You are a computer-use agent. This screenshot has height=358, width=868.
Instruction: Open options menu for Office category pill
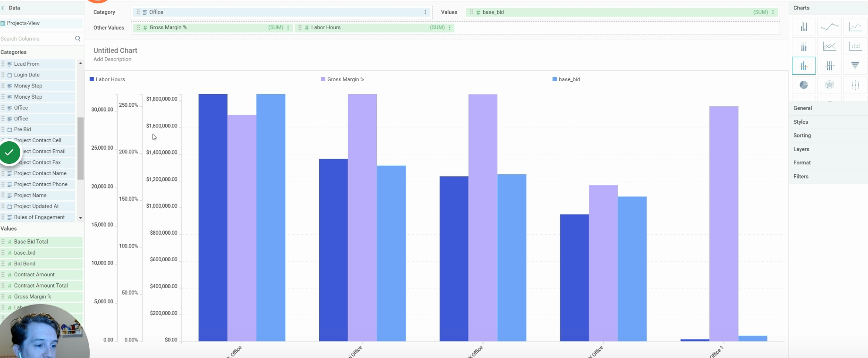pos(425,12)
